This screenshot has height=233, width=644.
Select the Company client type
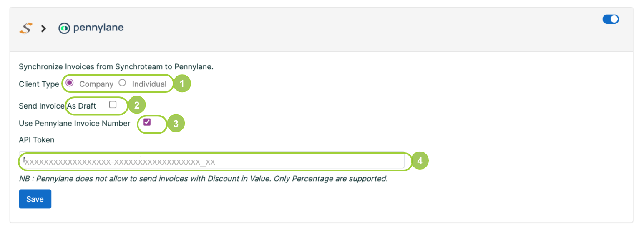[x=70, y=83]
